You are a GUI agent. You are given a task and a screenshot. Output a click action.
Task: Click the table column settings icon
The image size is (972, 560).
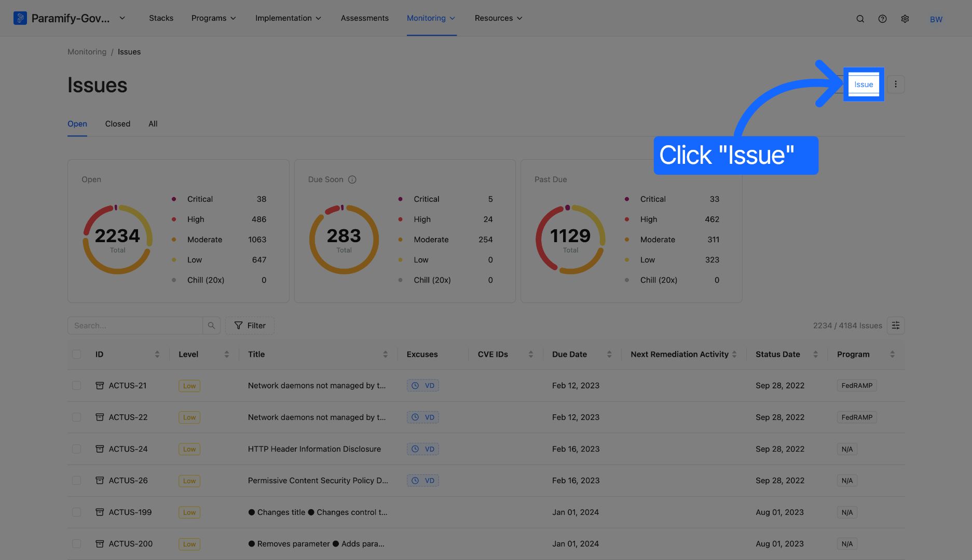tap(895, 326)
